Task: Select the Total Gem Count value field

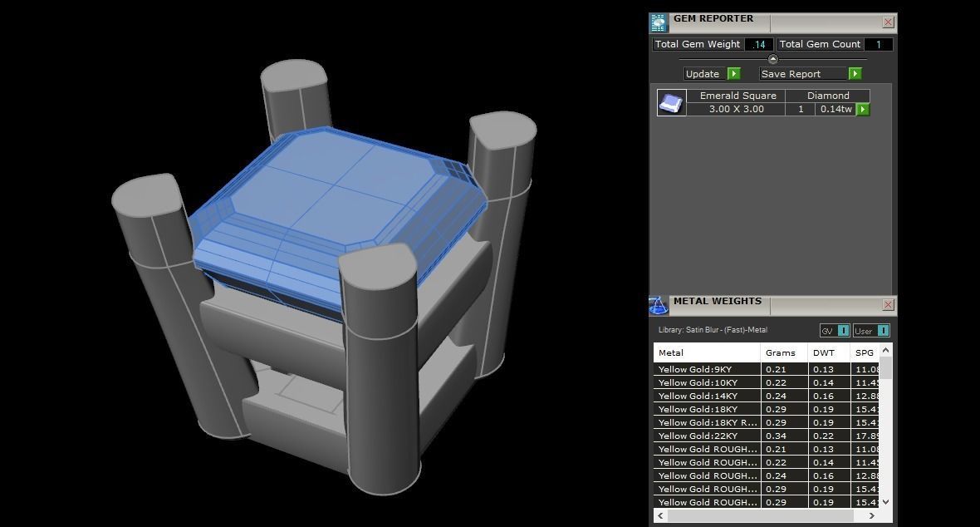Action: pos(878,44)
